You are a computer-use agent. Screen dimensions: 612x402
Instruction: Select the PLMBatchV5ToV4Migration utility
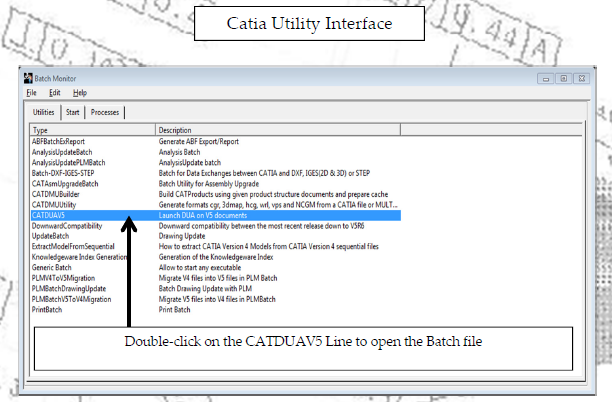[x=215, y=299]
